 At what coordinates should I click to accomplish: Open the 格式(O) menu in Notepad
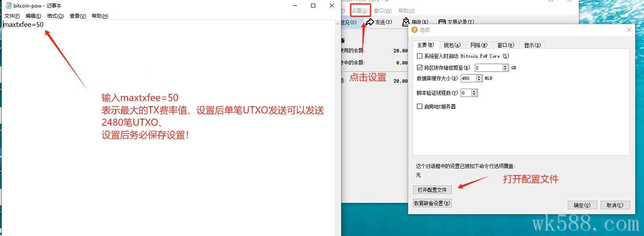(56, 16)
